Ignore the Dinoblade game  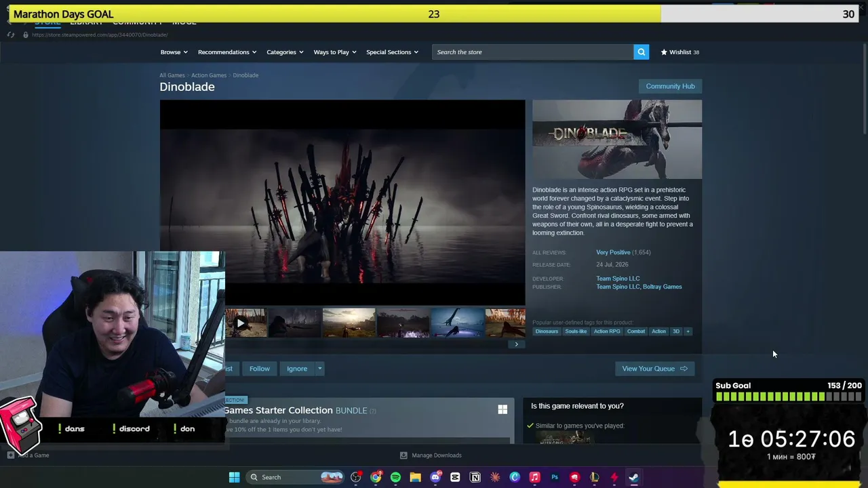pyautogui.click(x=297, y=369)
